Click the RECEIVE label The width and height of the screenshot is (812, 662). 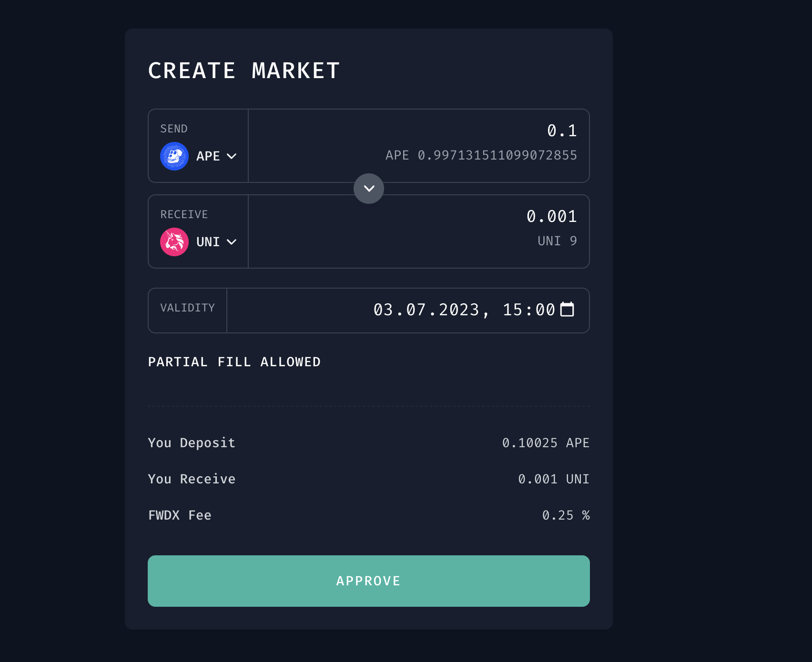pos(184,214)
